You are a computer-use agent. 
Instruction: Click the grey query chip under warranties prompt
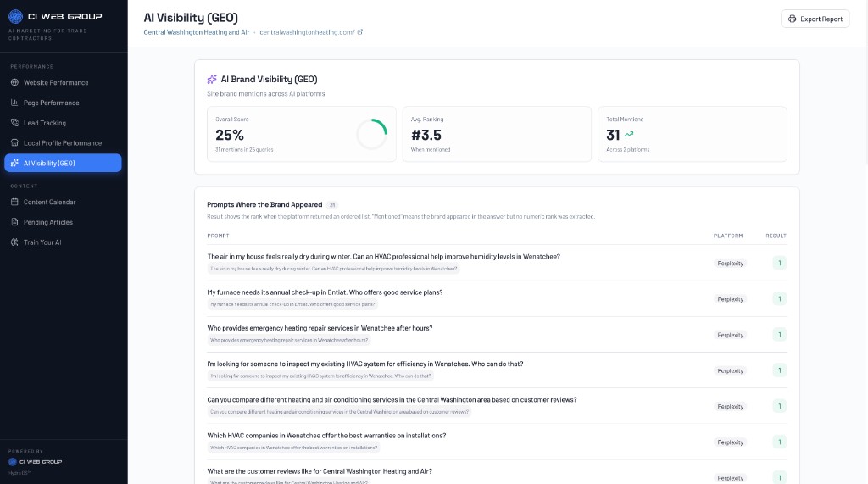[x=293, y=448]
